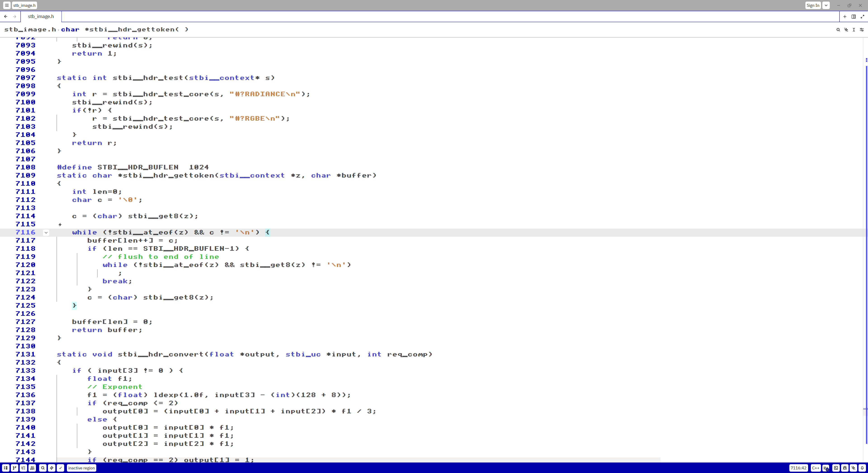
Task: Click the code action lightning bolt on line 7115
Action: click(x=60, y=224)
